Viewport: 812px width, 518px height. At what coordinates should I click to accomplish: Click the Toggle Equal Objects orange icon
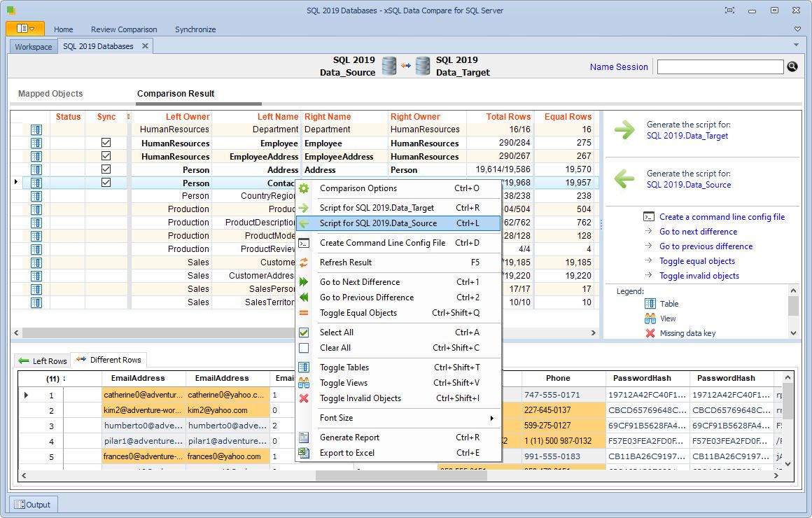304,313
